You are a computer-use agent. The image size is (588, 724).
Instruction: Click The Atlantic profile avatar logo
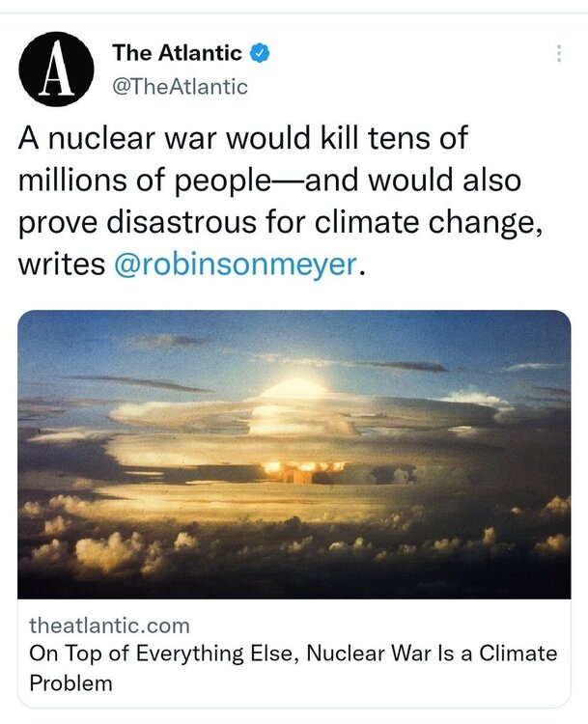(x=57, y=70)
